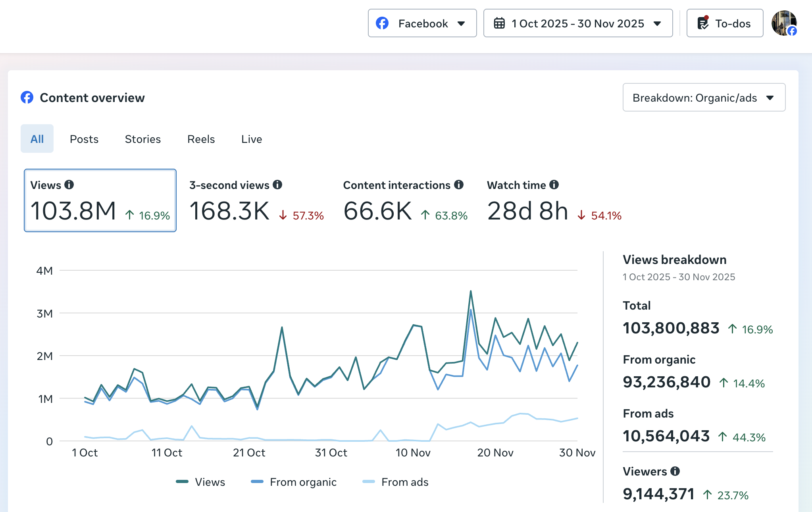Viewport: 812px width, 512px height.
Task: Toggle the Views series in chart legend
Action: pyautogui.click(x=200, y=482)
